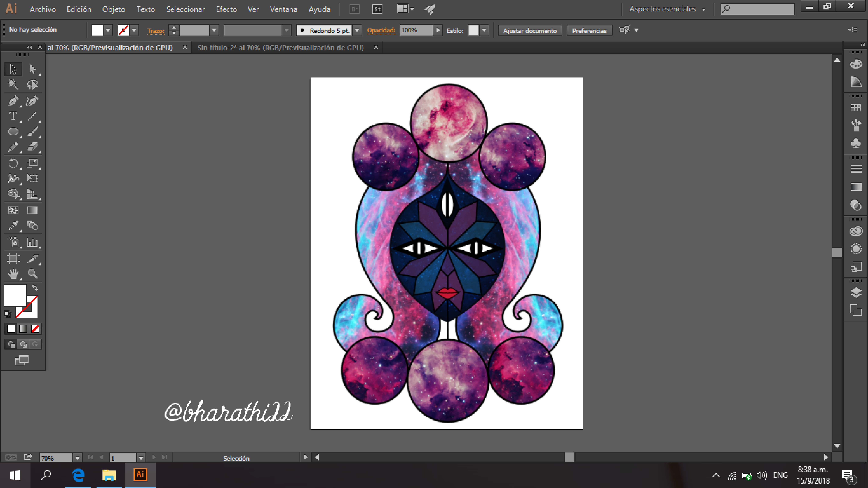
Task: Click Preferencias button
Action: [x=589, y=31]
